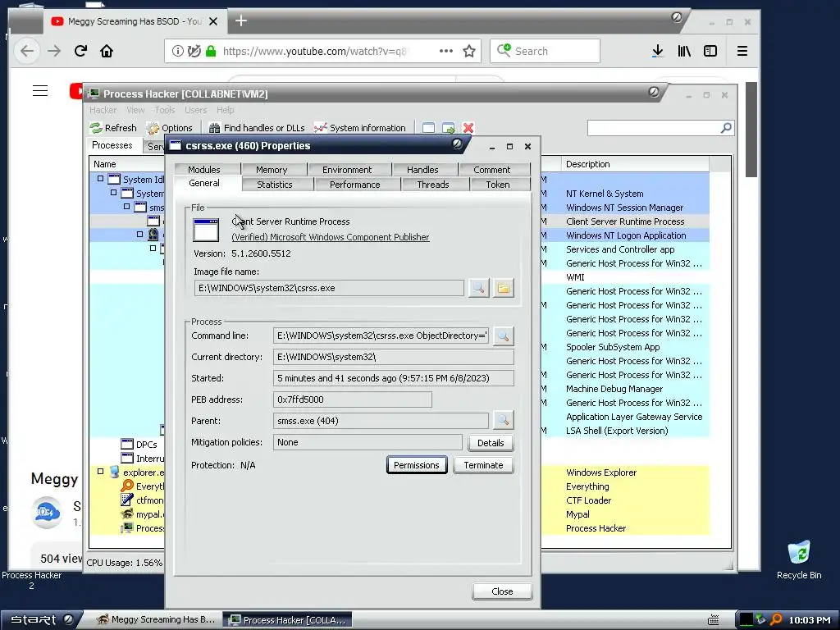Click the Everything search tray icon
This screenshot has height=630, width=840.
pyautogui.click(x=776, y=620)
